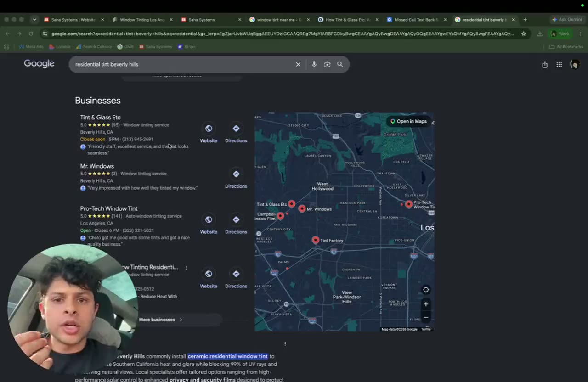Open Search Console bookmark
The height and width of the screenshot is (382, 588).
click(94, 46)
